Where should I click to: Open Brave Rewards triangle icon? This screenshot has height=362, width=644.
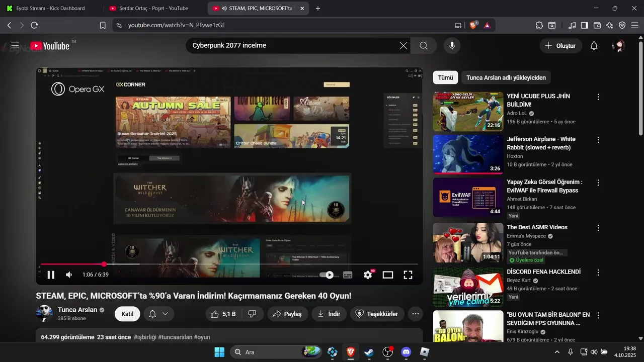487,25
